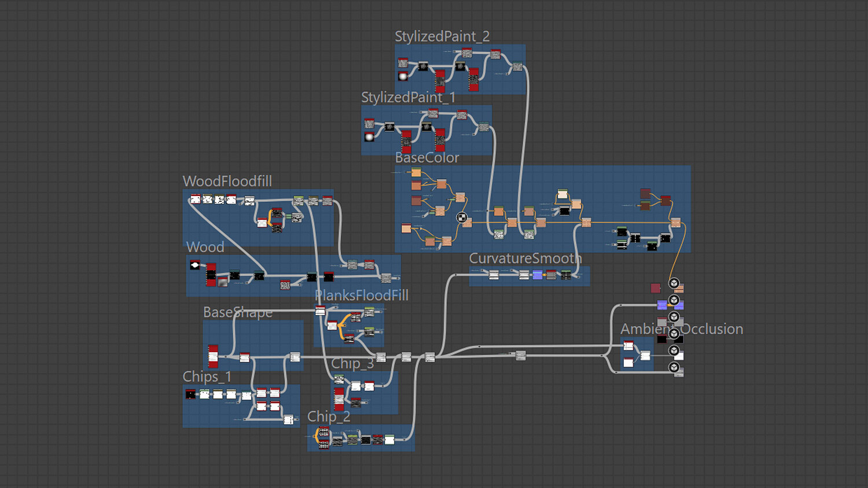Select radial gradient shape node in StylizedPaint_2

click(x=403, y=76)
